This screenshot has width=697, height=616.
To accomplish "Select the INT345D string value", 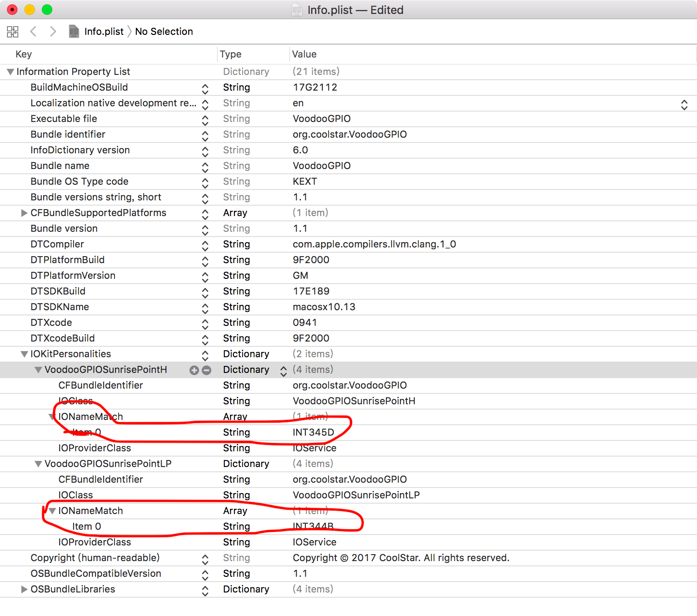I will pyautogui.click(x=313, y=432).
